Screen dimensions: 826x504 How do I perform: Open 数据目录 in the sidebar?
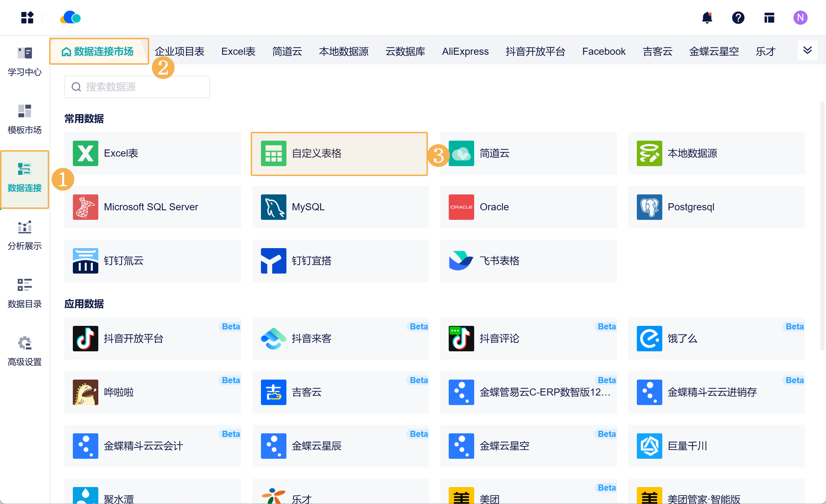point(25,294)
